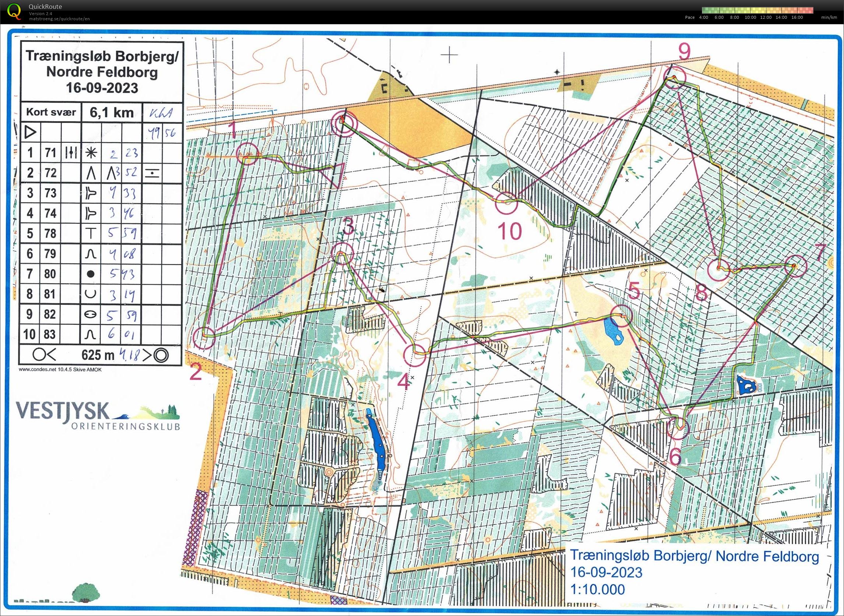
Task: Select control circle 7 on the map
Action: coord(796,266)
